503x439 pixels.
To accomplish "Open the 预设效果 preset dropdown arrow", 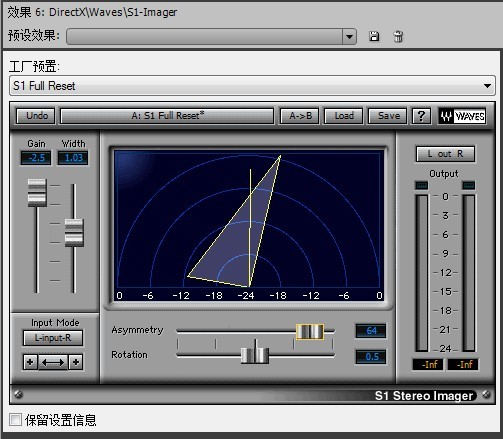I will [349, 36].
